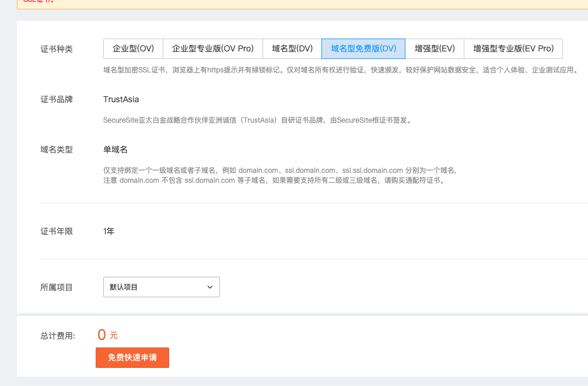Click the chevron arrow in project selector
The width and height of the screenshot is (588, 386).
point(210,287)
